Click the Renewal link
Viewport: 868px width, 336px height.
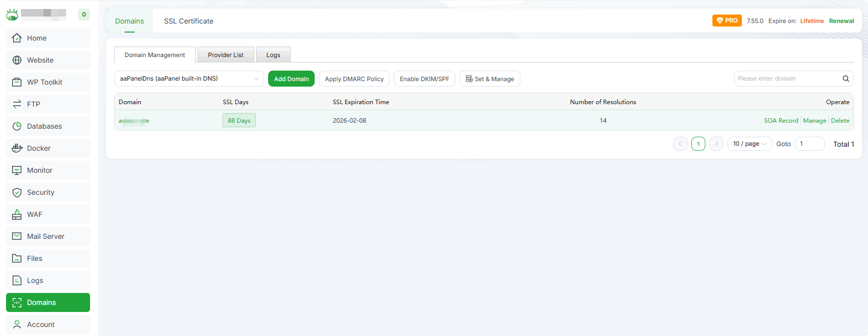841,21
